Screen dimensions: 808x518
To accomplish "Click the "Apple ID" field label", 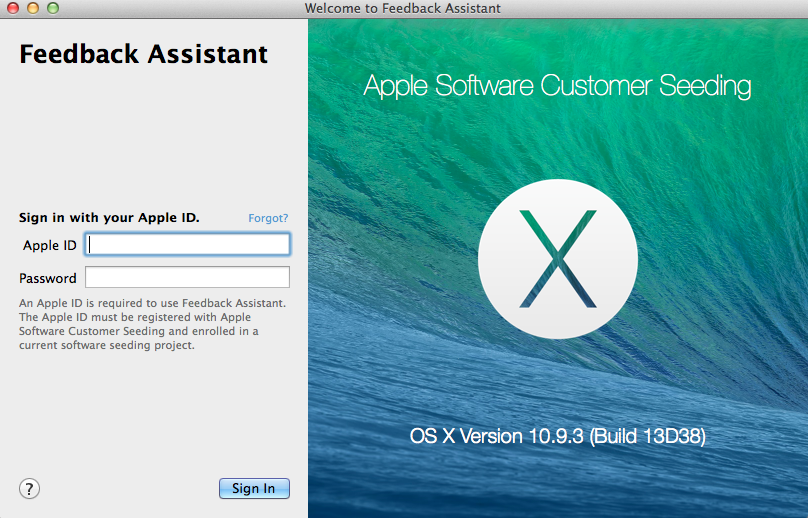I will tap(49, 245).
